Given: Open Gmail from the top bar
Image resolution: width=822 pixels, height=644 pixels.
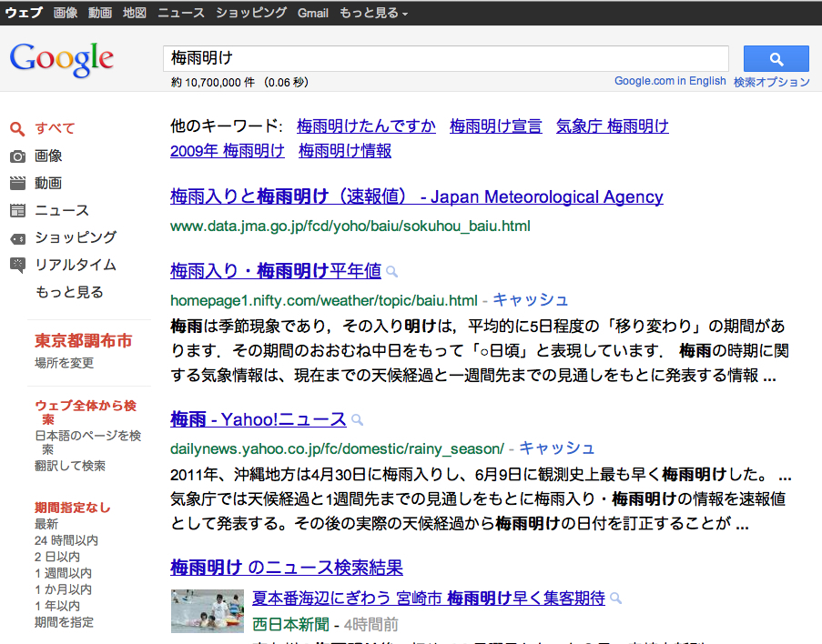Looking at the screenshot, I should point(313,13).
